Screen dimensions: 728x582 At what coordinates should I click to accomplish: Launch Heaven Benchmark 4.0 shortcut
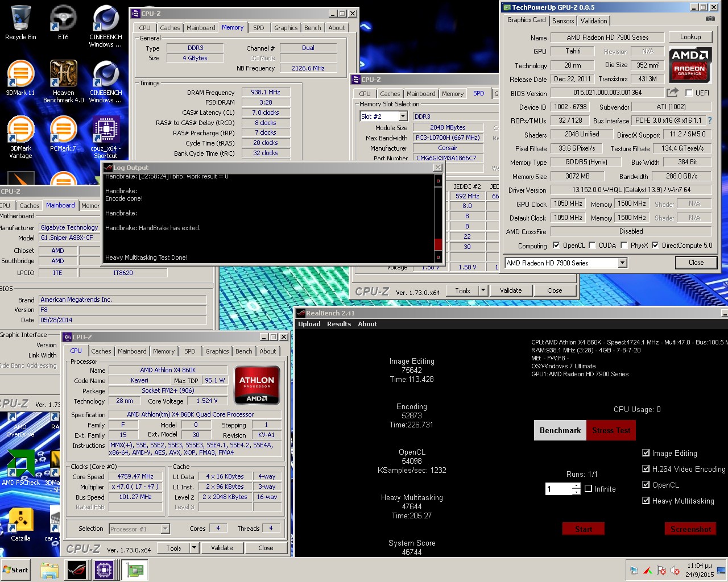click(63, 82)
